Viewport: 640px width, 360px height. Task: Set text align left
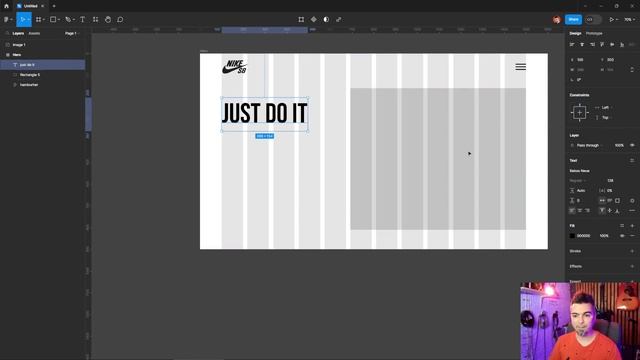pyautogui.click(x=572, y=211)
